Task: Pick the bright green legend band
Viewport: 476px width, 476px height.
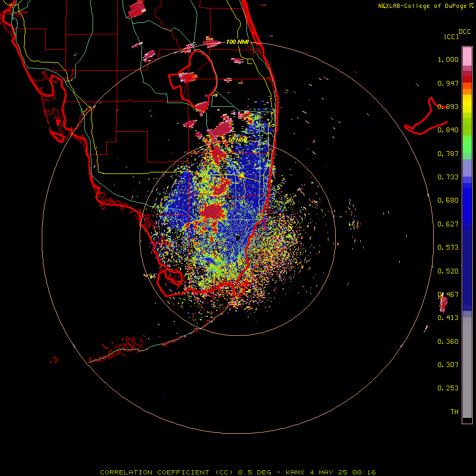Action: click(467, 144)
